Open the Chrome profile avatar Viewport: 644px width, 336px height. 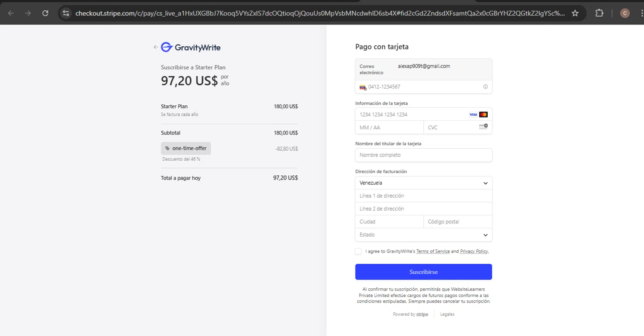click(625, 13)
